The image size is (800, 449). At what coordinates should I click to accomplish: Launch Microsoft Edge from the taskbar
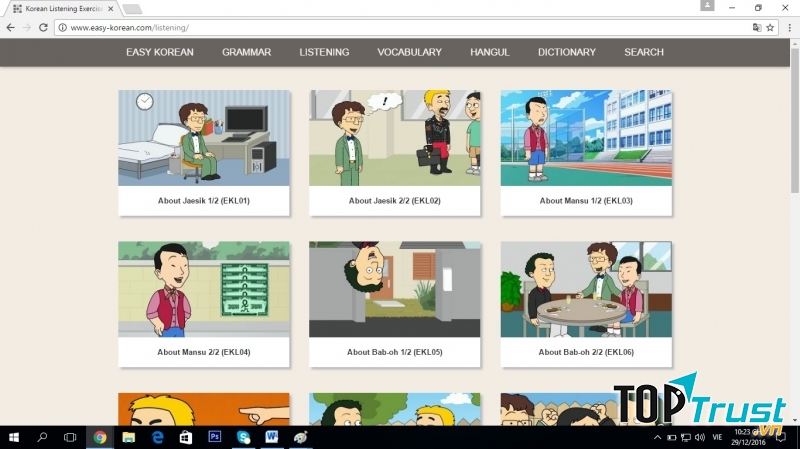coord(158,437)
